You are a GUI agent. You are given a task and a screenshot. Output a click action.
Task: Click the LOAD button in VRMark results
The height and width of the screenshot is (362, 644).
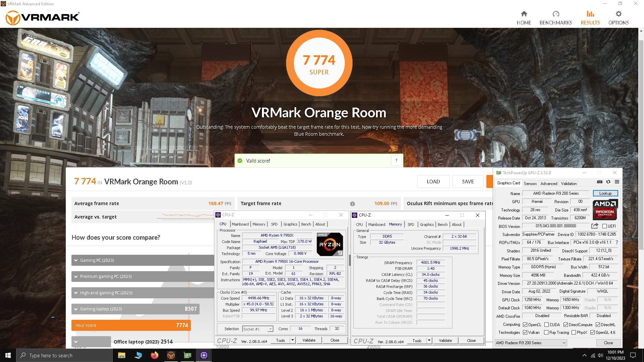click(433, 182)
